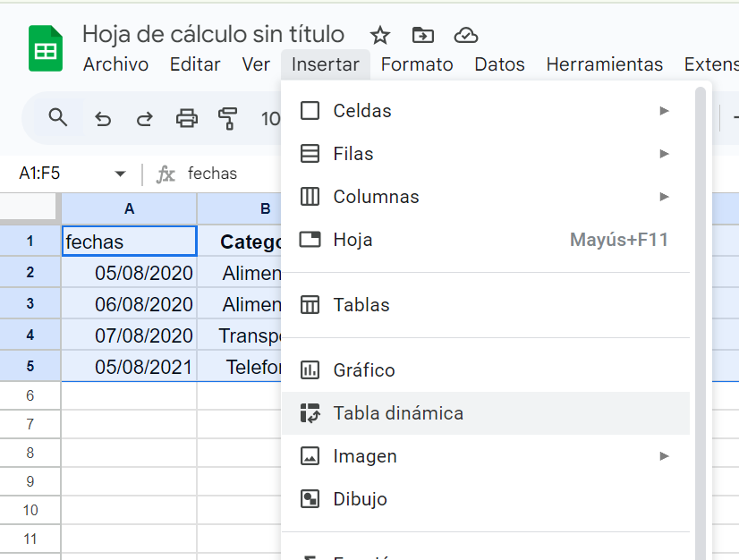Rename the title Hoja de cálculo sin título
The image size is (739, 560).
pos(213,35)
